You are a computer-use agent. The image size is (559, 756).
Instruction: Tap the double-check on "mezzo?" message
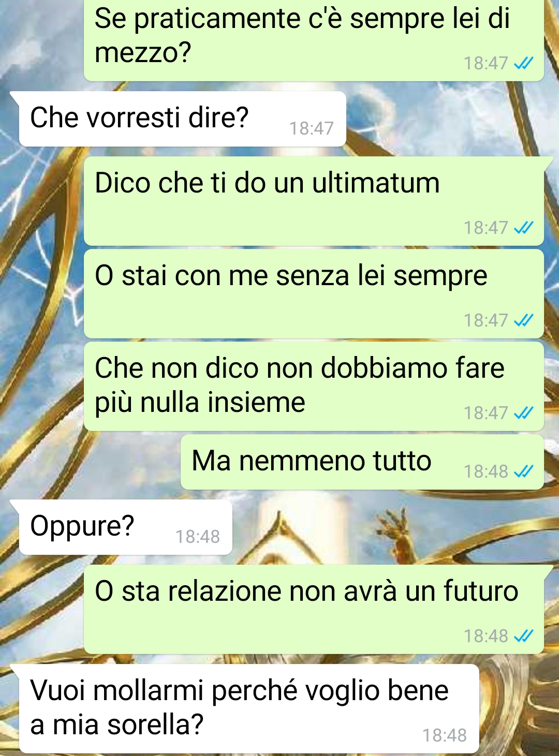point(523,63)
